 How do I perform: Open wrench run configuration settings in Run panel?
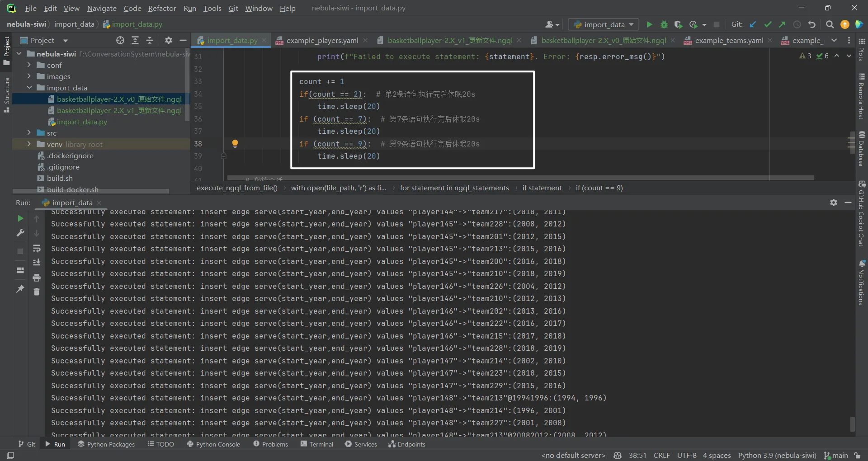point(20,233)
